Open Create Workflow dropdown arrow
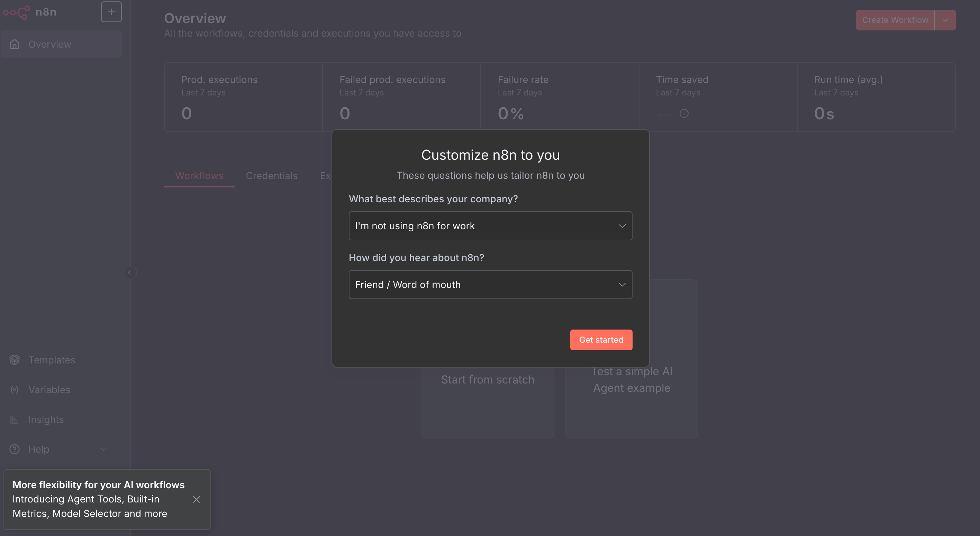980x536 pixels. pyautogui.click(x=945, y=20)
